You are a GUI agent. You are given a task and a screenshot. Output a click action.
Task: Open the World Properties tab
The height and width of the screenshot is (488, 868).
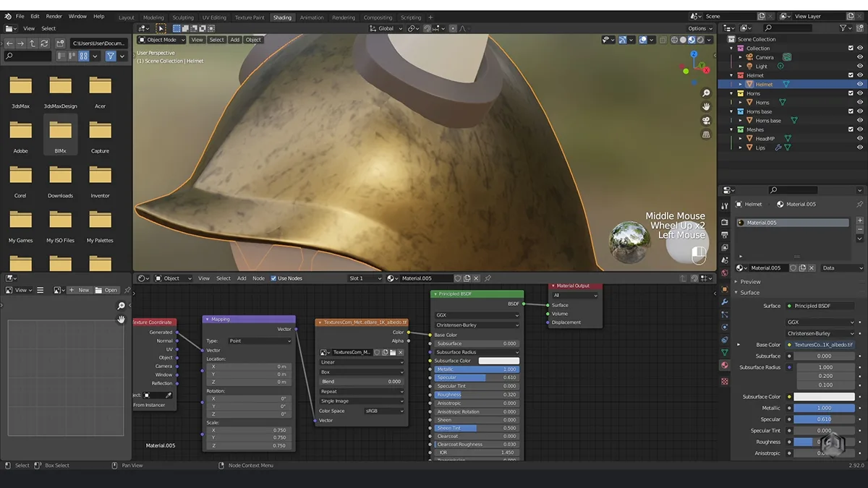pyautogui.click(x=725, y=270)
